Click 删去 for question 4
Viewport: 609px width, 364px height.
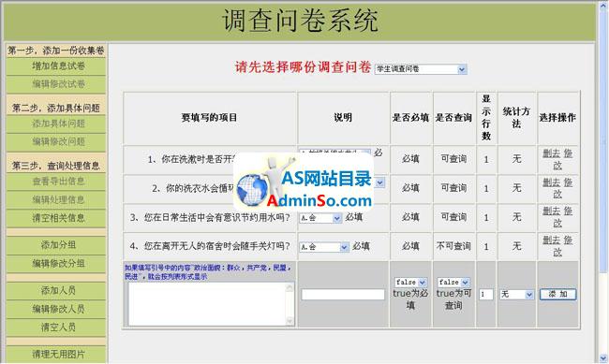552,240
